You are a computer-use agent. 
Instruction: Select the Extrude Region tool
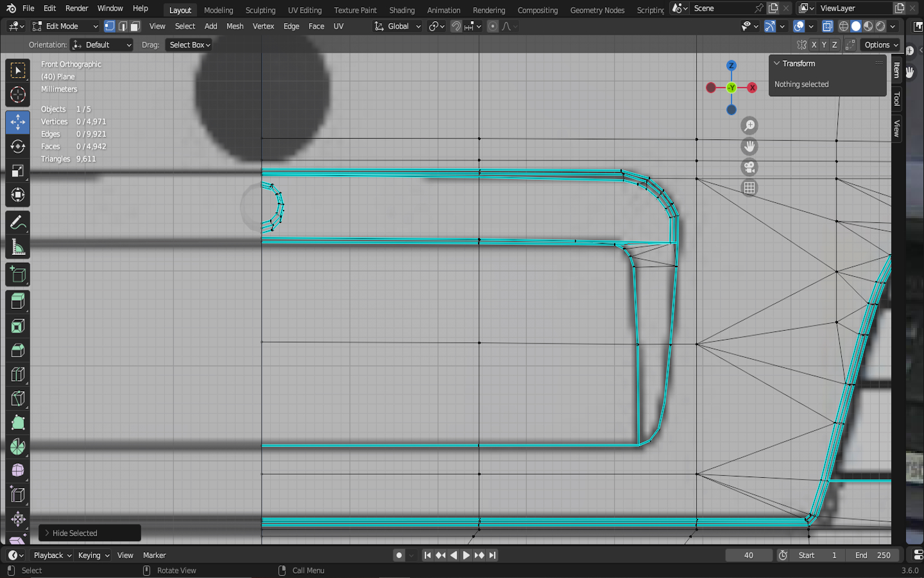coord(18,302)
